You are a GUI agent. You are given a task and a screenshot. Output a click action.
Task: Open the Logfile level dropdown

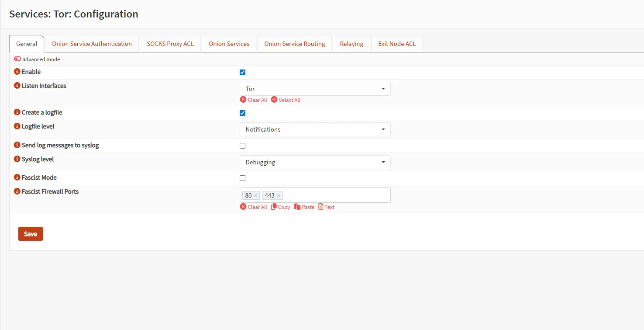315,129
